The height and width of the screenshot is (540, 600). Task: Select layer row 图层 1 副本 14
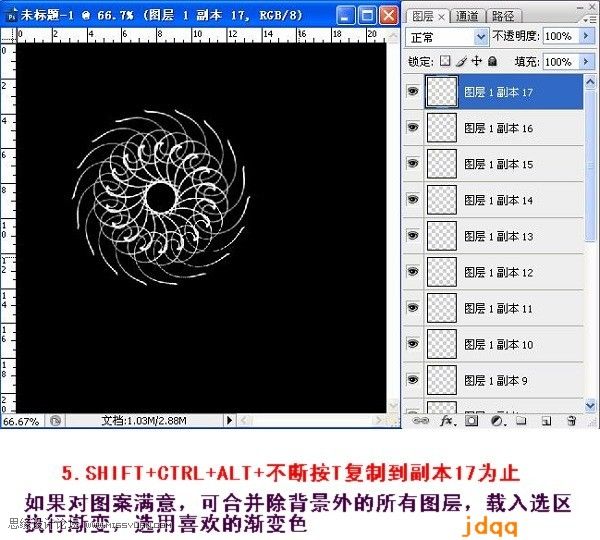click(x=493, y=200)
